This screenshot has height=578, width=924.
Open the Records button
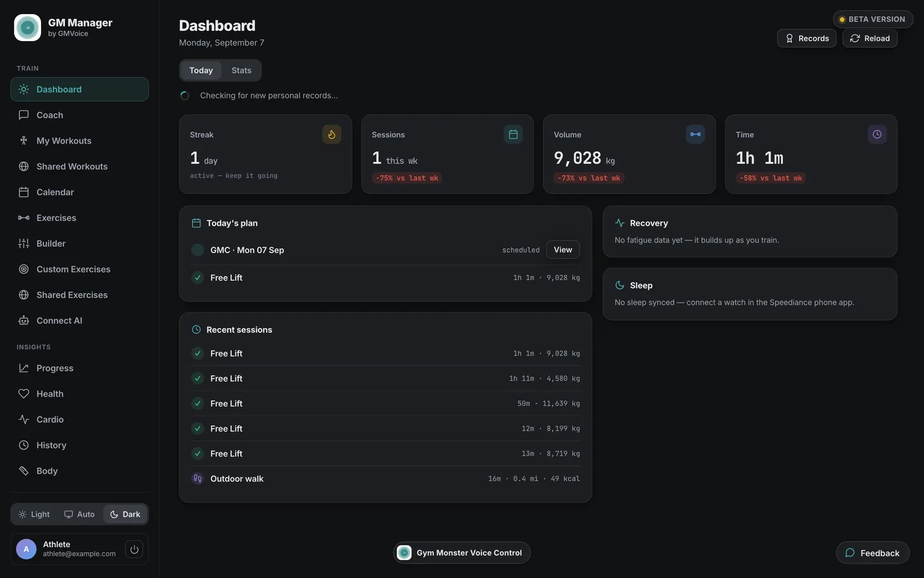(807, 39)
